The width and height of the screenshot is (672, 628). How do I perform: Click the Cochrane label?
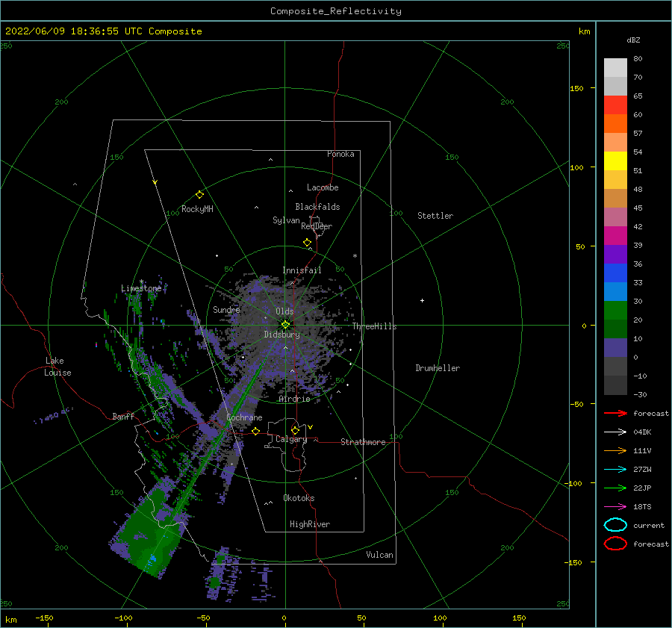click(x=244, y=417)
